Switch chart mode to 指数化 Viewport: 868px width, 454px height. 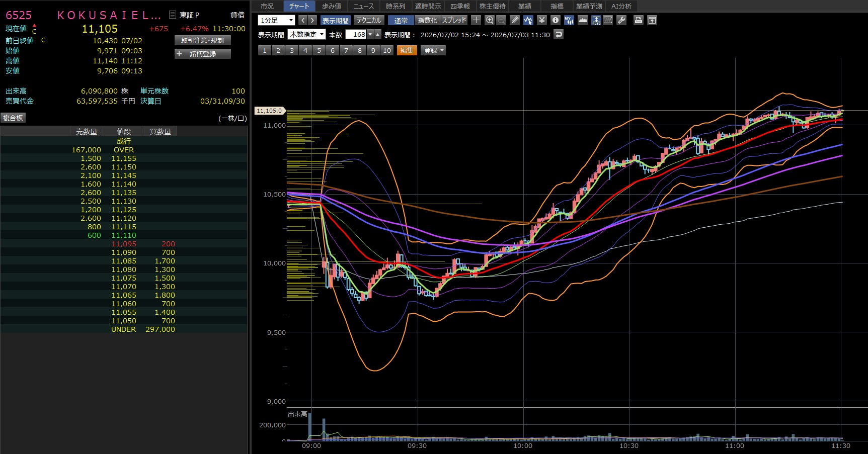[x=427, y=20]
